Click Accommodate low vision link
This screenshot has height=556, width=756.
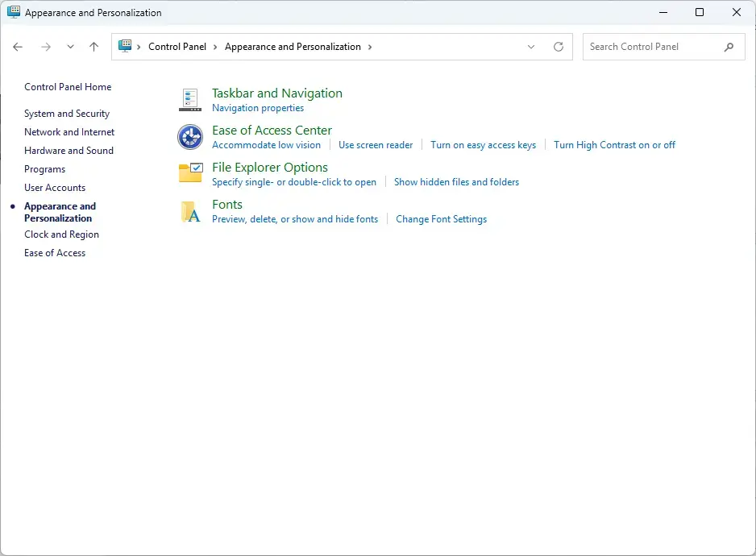266,145
